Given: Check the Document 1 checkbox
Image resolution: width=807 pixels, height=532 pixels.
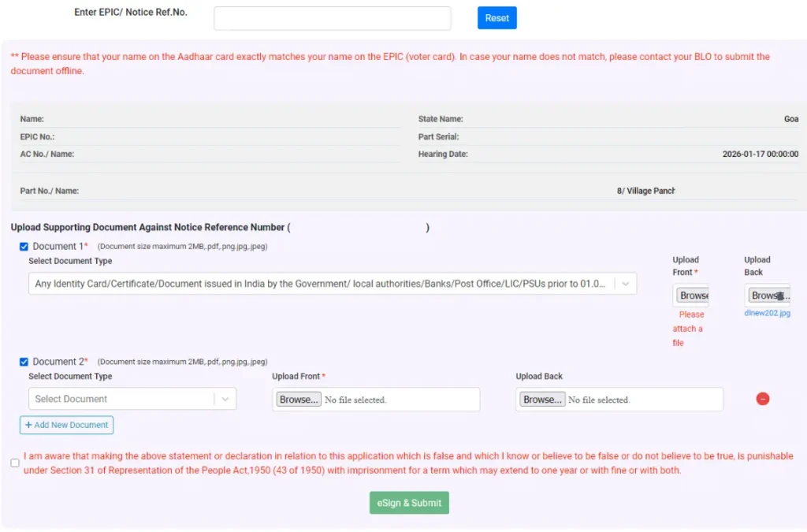Looking at the screenshot, I should click(x=23, y=246).
